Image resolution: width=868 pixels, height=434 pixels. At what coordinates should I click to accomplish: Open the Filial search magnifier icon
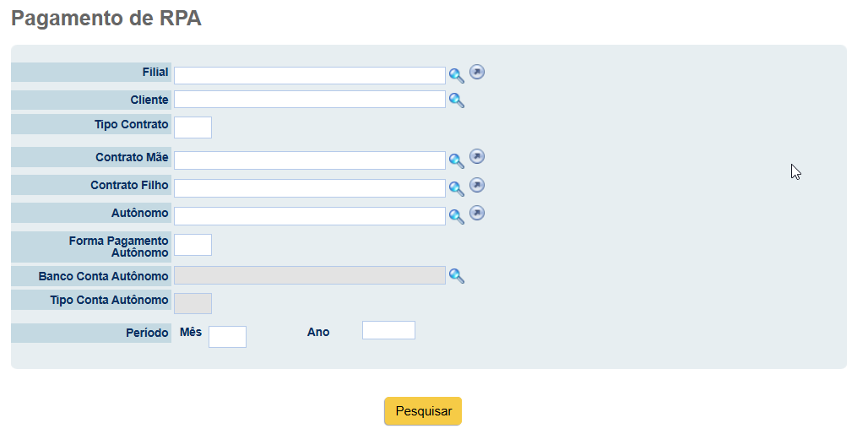456,76
